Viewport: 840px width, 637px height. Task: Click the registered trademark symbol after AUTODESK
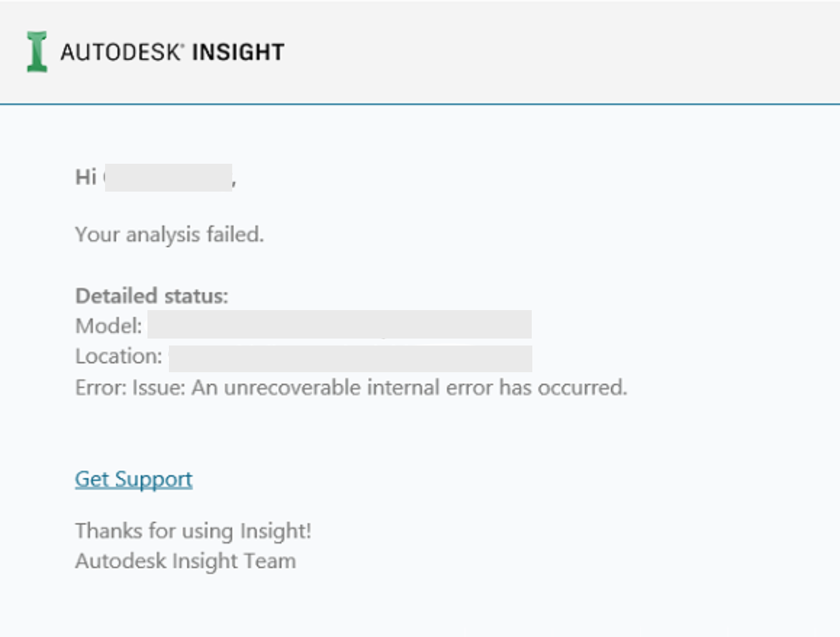point(182,45)
